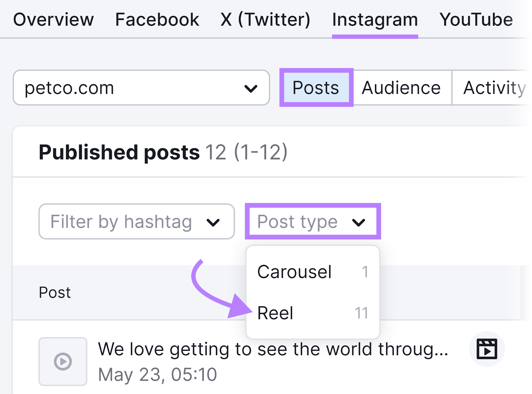
Task: Expand the Filter by hashtag dropdown
Action: pyautogui.click(x=136, y=221)
